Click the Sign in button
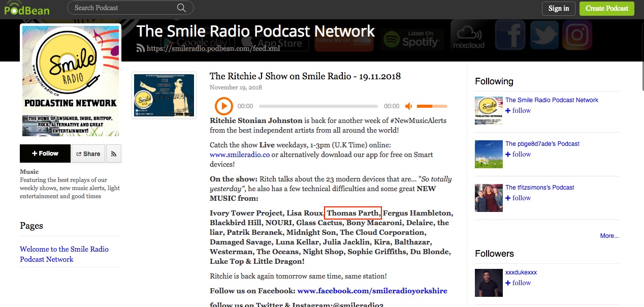 [559, 8]
